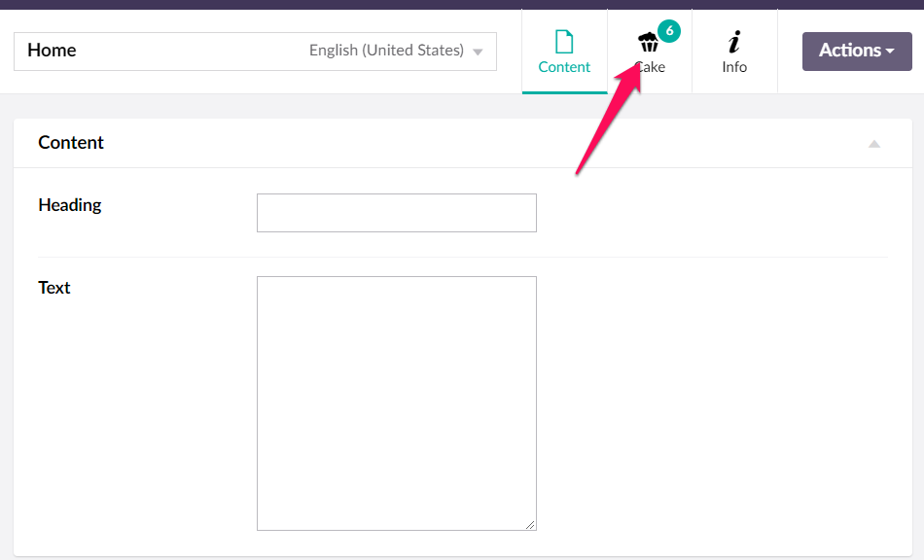
Task: Click the Content group header title
Action: (71, 143)
